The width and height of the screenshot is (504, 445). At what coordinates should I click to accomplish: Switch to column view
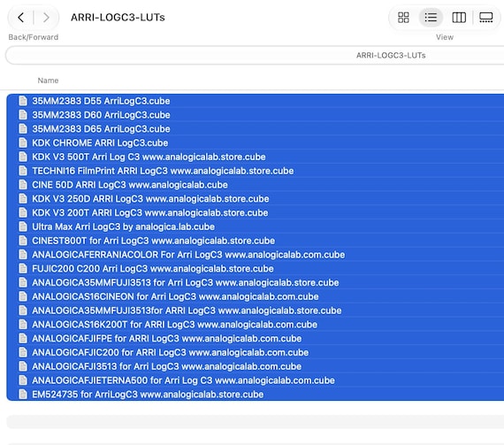[x=459, y=18]
